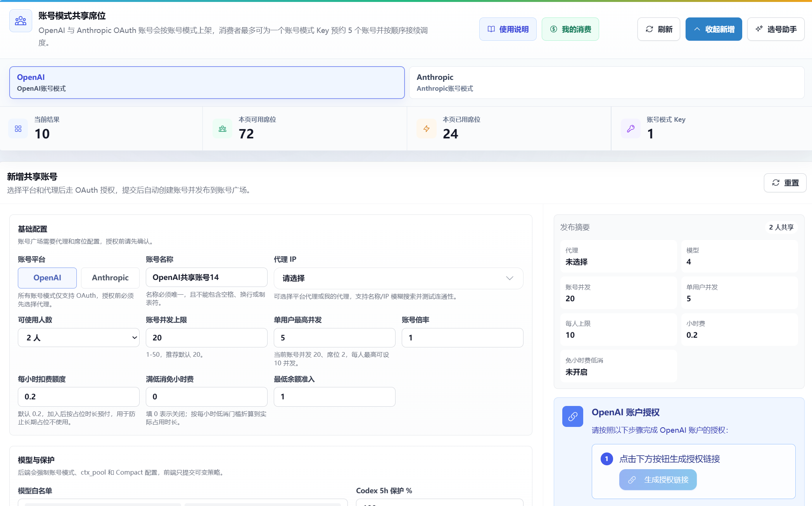Click the 代理 未选择 summary card
Screen dimensions: 812x506
(619, 256)
